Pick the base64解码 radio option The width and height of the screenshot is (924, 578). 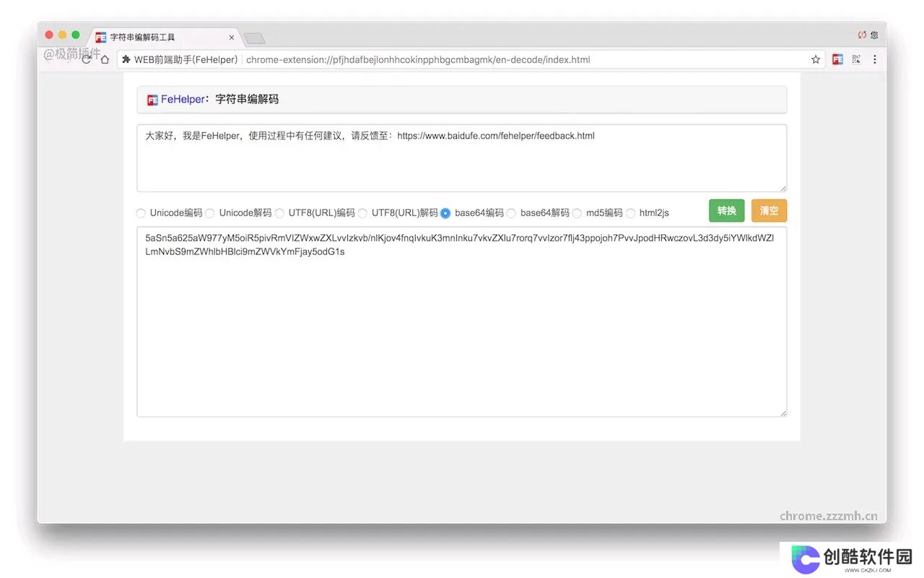click(511, 213)
